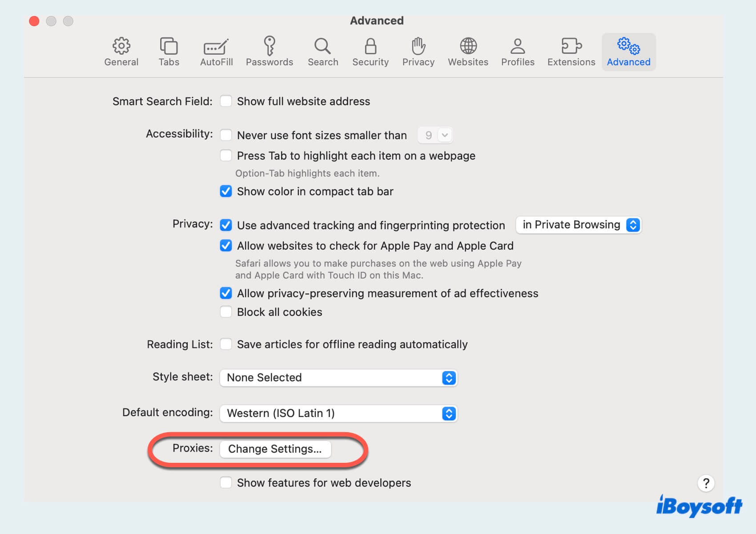
Task: Click the help question mark button
Action: point(706,483)
